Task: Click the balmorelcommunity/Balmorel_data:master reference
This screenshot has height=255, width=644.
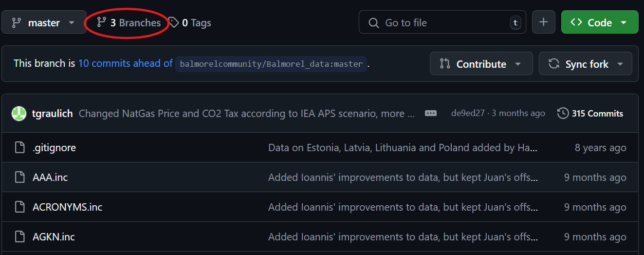Action: click(271, 64)
